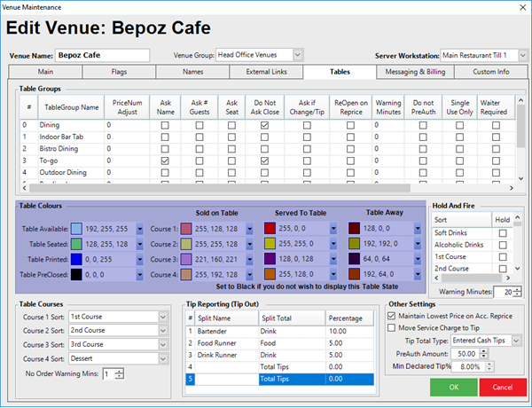The height and width of the screenshot is (408, 532).
Task: Enable Move Service Charge to Tip
Action: click(392, 328)
